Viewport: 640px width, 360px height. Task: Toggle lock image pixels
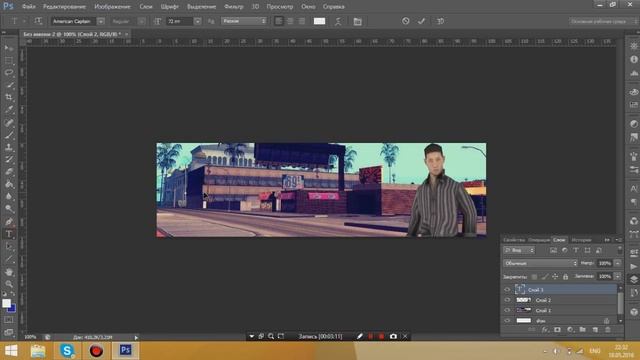(x=545, y=277)
